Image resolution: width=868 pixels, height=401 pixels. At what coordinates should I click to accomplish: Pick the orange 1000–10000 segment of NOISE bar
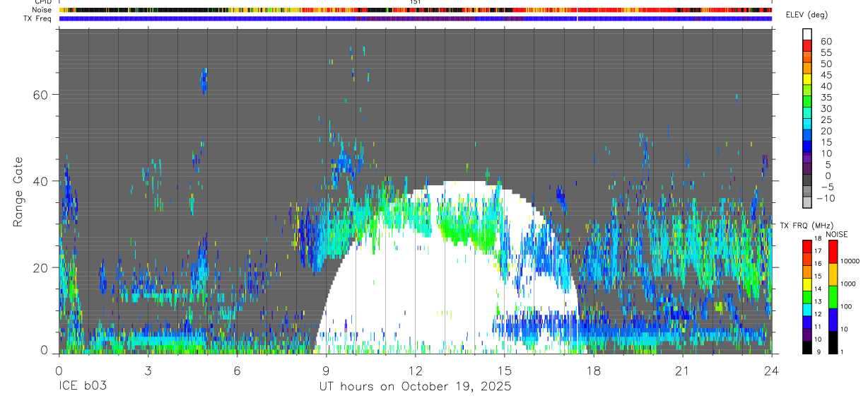pos(834,274)
